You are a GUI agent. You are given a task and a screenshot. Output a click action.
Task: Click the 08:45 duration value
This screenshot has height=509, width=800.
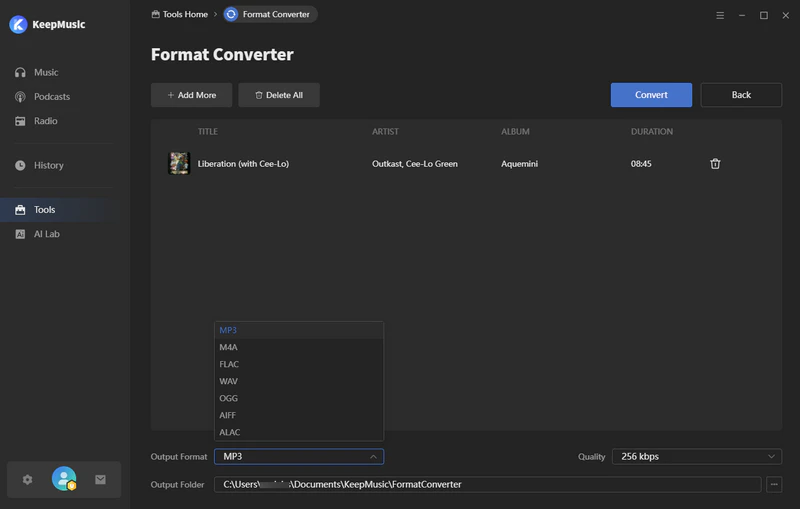click(641, 164)
